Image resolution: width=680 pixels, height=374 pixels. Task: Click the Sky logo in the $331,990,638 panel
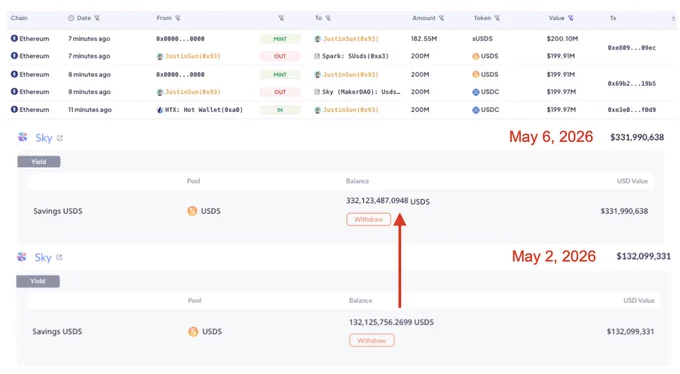click(x=23, y=137)
